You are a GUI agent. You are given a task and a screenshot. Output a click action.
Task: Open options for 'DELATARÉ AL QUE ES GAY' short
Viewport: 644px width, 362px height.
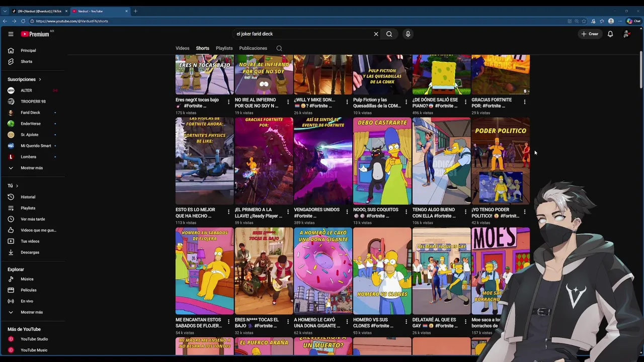click(x=465, y=322)
